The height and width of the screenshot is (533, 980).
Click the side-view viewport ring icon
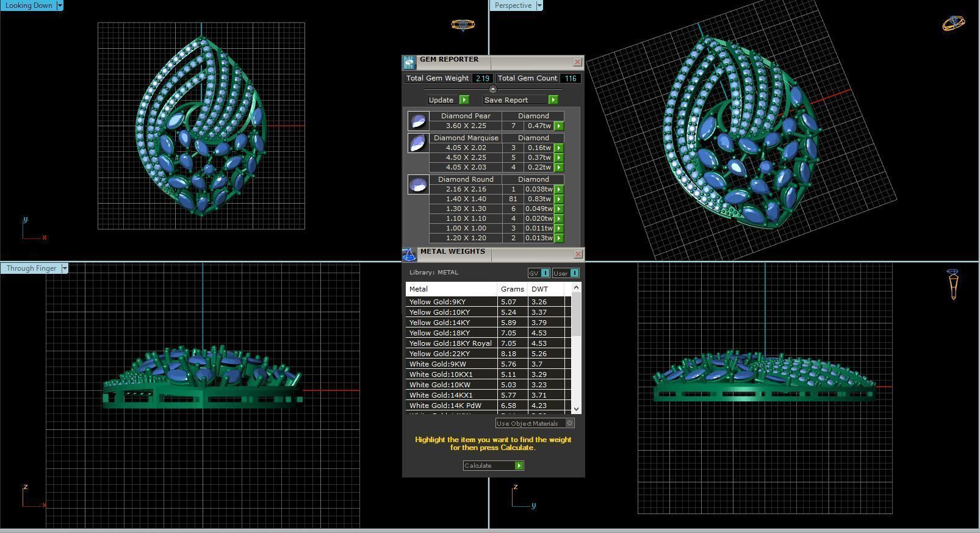pos(953,284)
